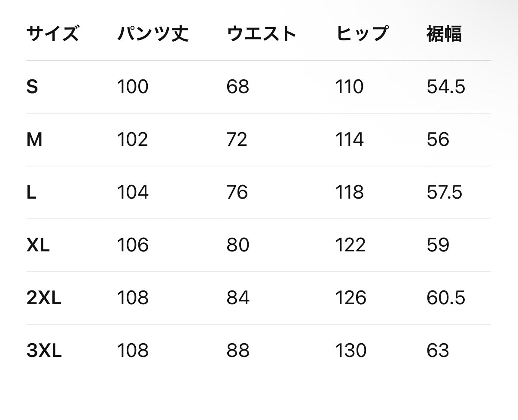
Task: Select the S size row label
Action: point(32,87)
